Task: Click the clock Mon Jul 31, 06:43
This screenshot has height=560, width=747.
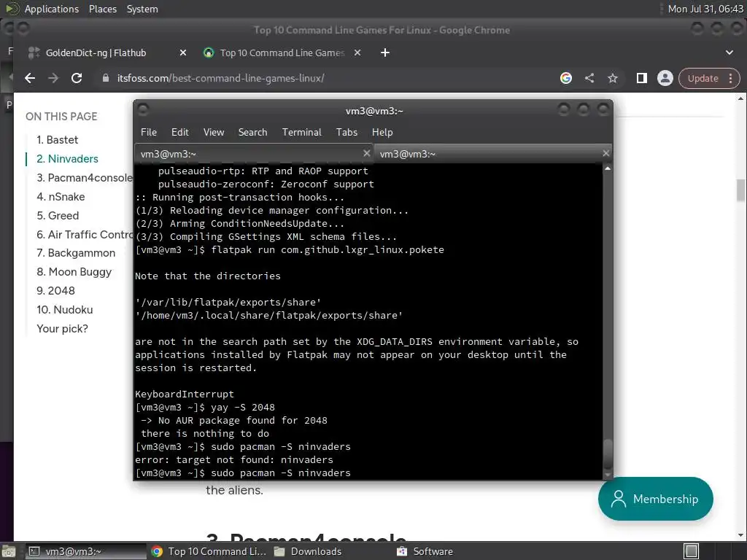Action: pyautogui.click(x=705, y=9)
